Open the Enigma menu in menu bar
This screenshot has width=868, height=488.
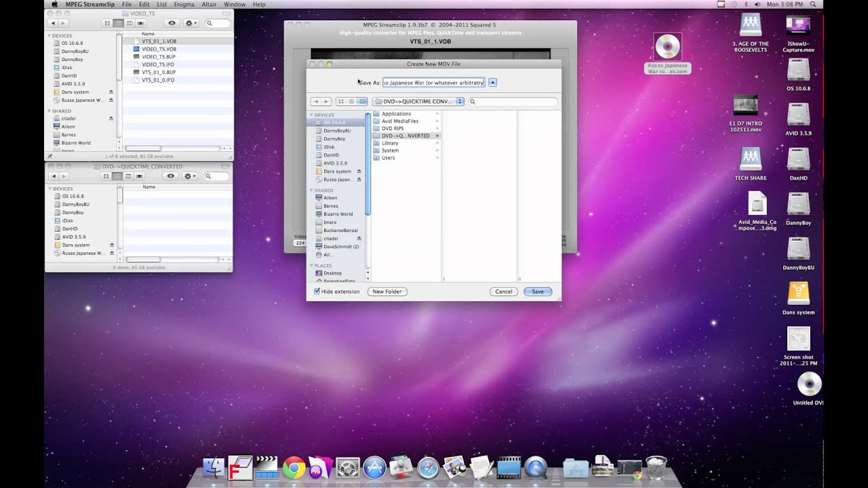tap(184, 4)
